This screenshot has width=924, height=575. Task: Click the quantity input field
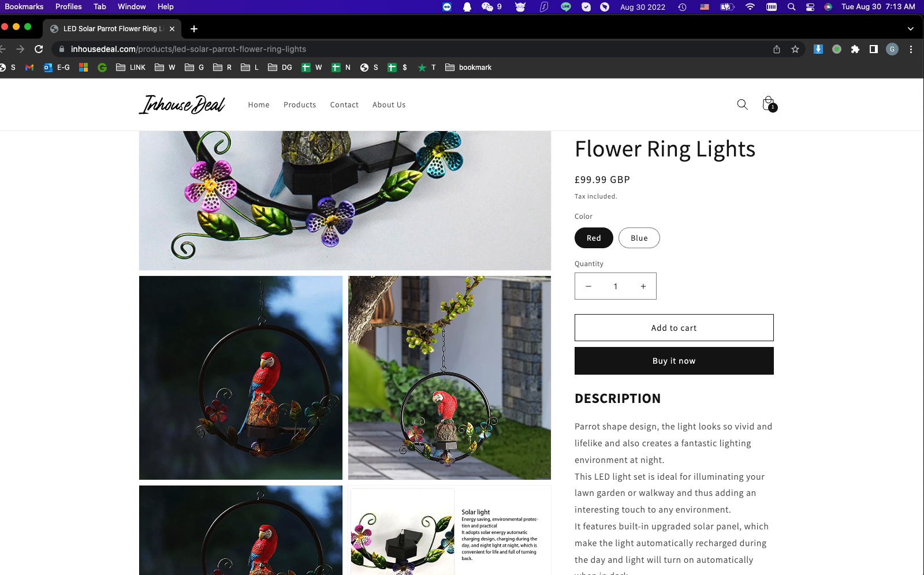[x=616, y=286]
